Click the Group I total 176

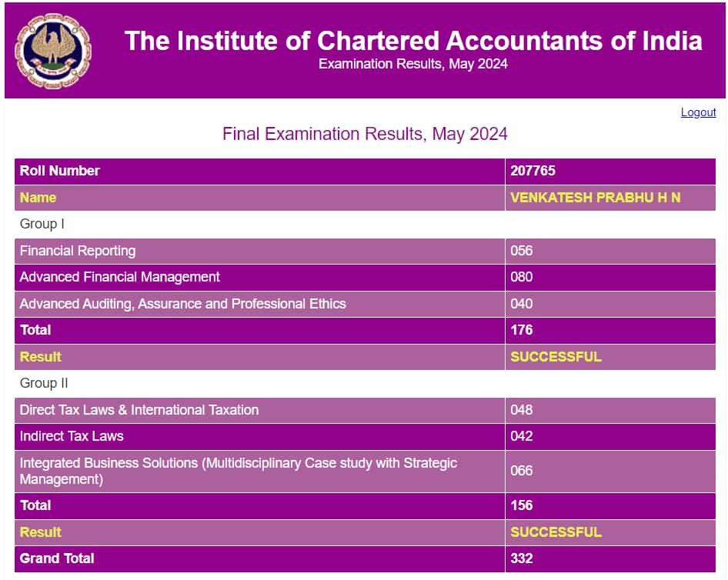(522, 330)
